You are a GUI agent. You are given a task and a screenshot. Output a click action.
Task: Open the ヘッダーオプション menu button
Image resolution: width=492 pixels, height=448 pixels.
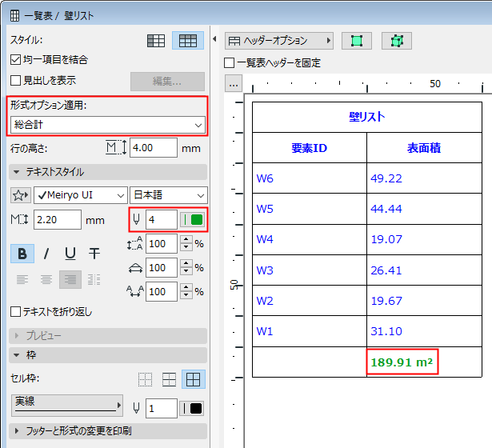click(279, 41)
